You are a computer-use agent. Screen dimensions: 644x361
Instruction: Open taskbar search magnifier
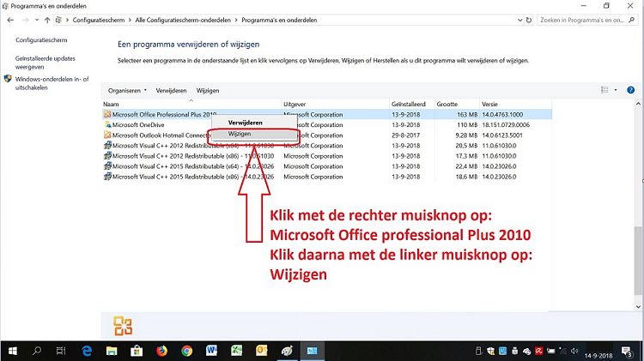coord(37,351)
